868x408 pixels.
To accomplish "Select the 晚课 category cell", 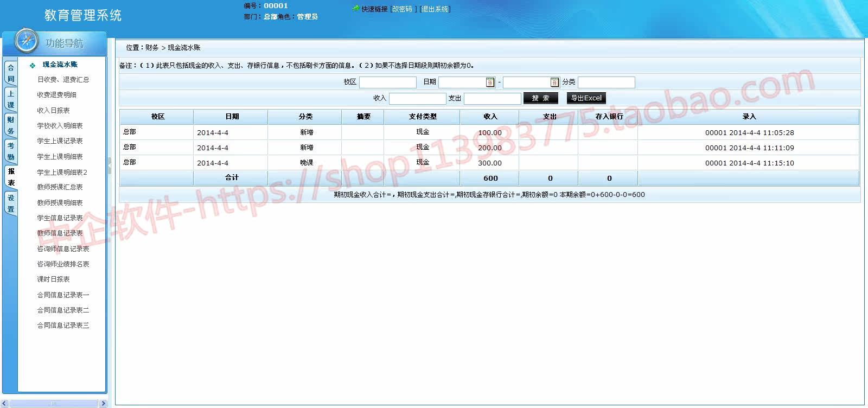I will (x=305, y=163).
